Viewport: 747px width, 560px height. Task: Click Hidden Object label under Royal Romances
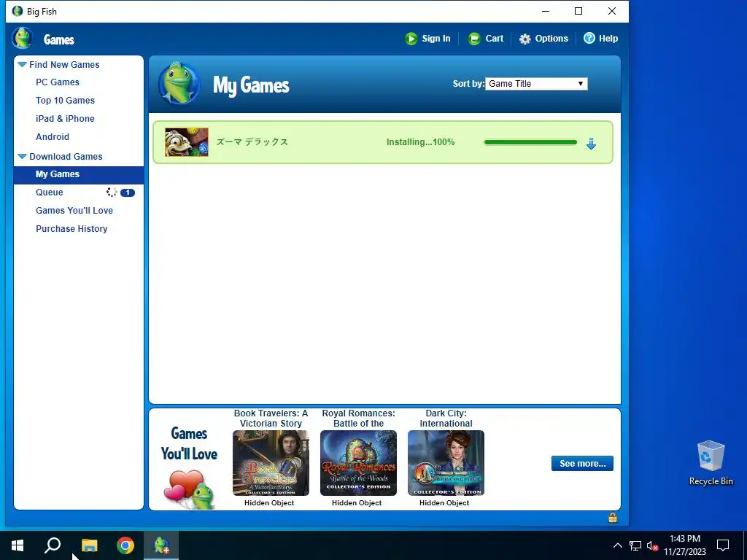tap(357, 503)
